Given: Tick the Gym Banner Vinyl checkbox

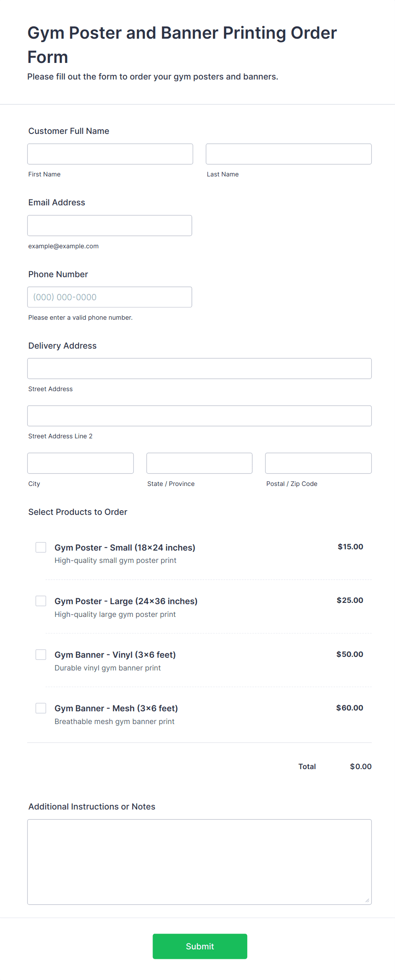Looking at the screenshot, I should click(41, 654).
